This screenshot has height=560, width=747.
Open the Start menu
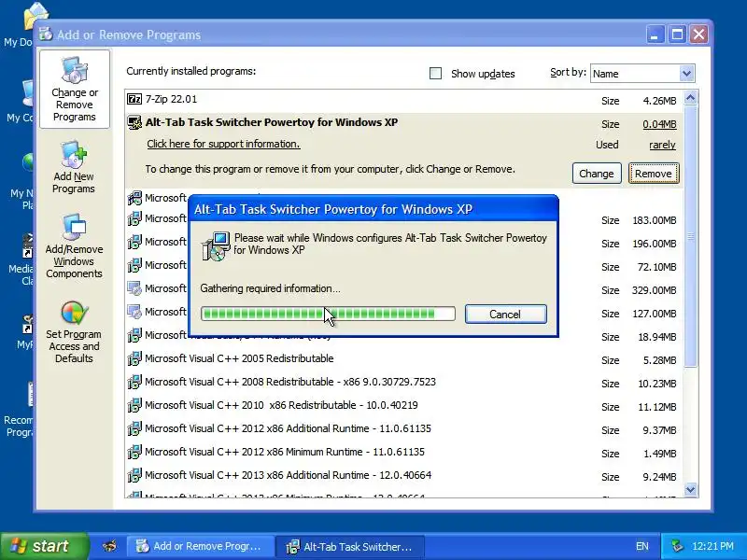(x=45, y=546)
